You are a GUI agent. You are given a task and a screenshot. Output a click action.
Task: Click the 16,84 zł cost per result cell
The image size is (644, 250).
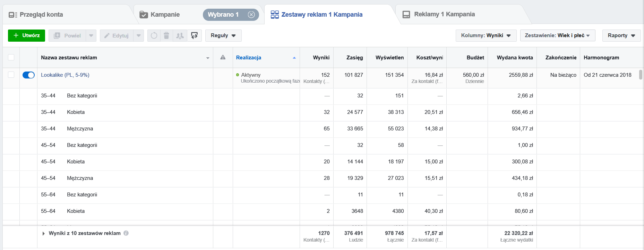tap(433, 75)
